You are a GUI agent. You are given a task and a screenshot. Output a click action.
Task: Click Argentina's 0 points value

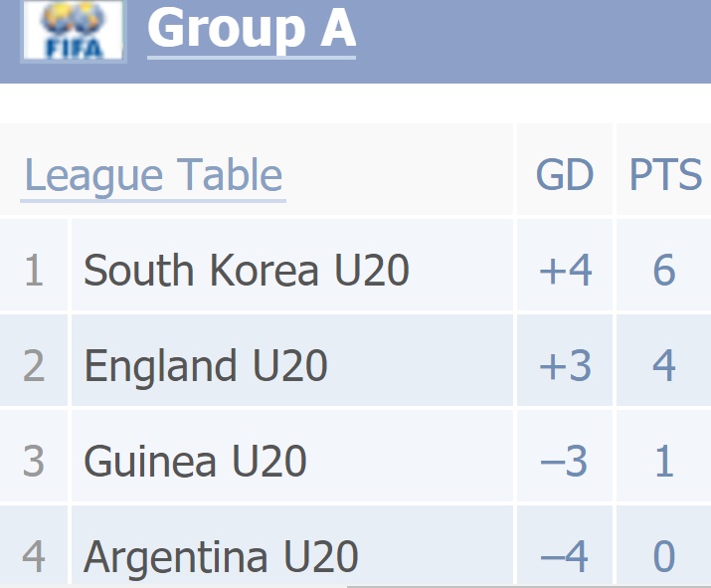pyautogui.click(x=664, y=556)
